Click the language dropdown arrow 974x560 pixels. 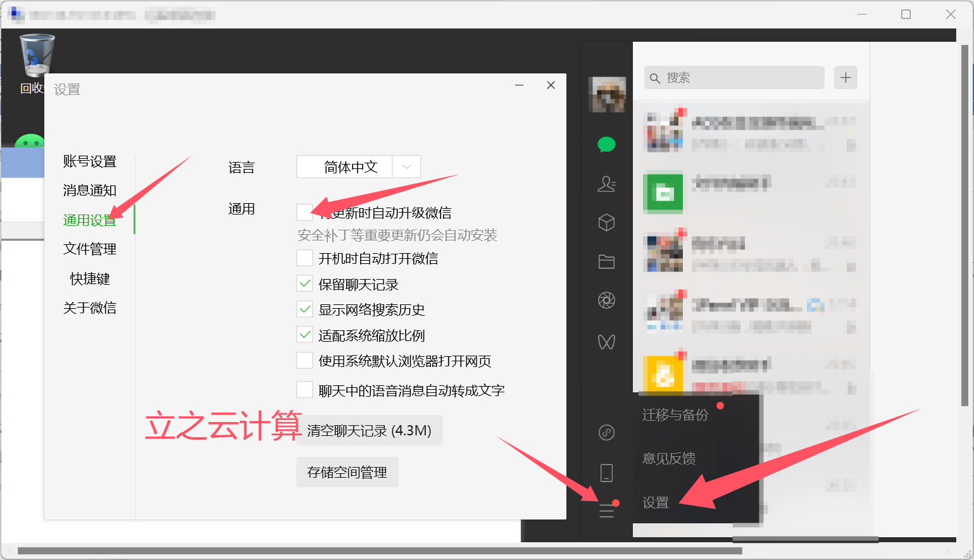[406, 167]
